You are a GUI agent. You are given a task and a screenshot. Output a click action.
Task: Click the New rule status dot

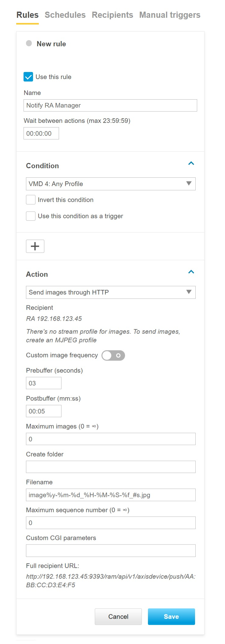[x=29, y=44]
